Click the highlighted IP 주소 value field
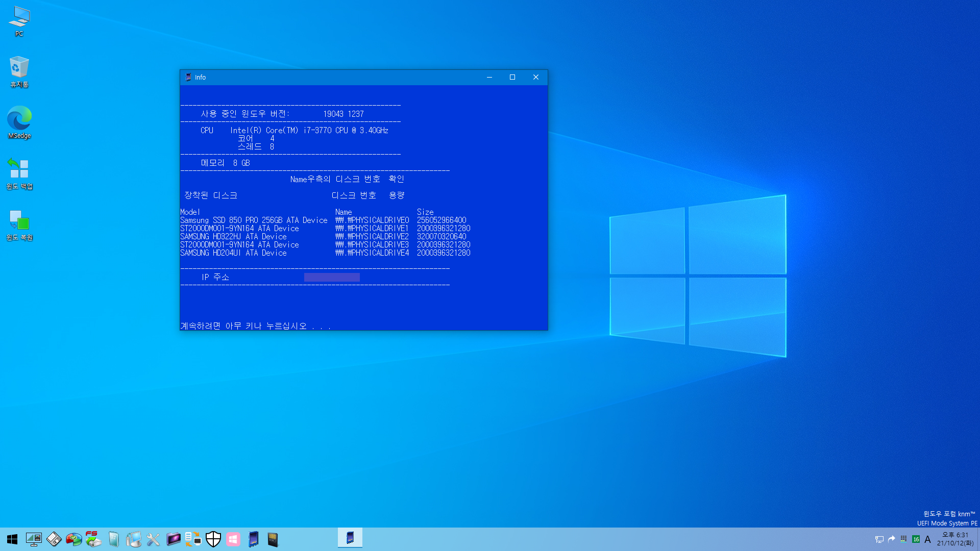The image size is (980, 551). [332, 277]
